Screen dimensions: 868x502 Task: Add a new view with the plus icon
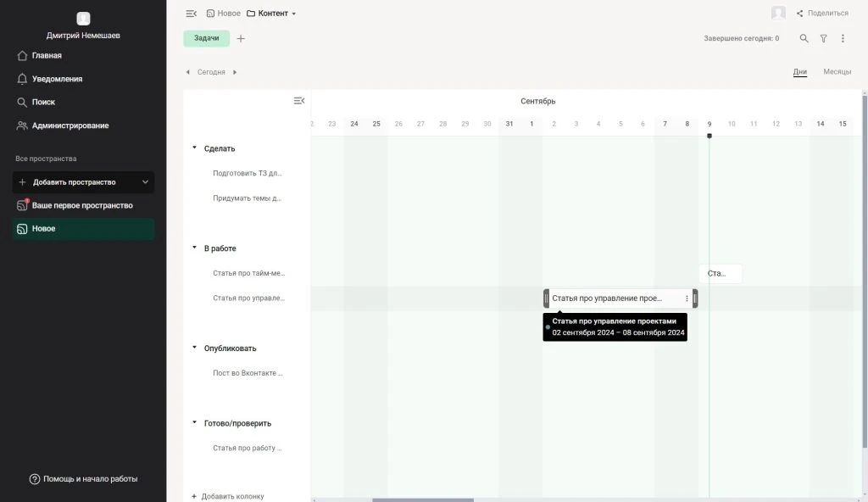pos(241,38)
